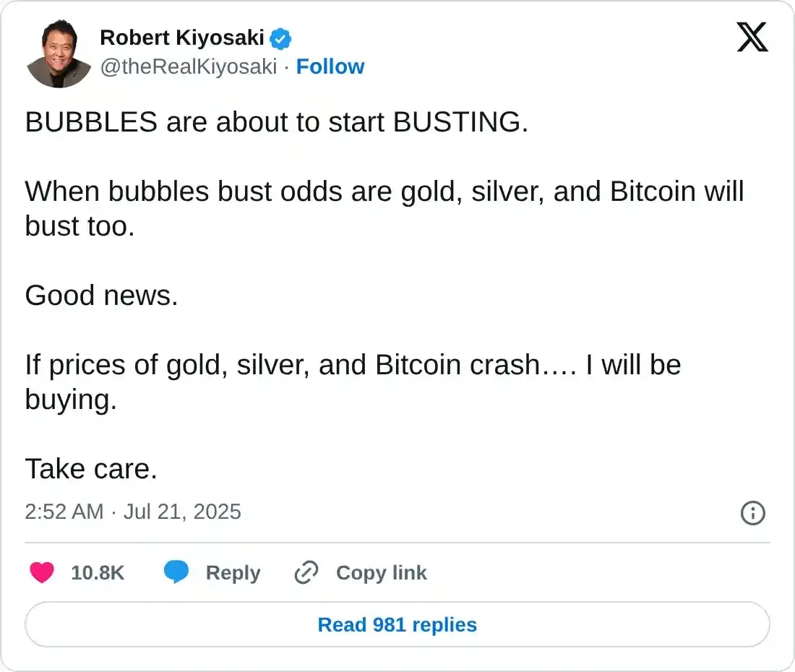Follow @theRealKiyosaki

click(330, 66)
